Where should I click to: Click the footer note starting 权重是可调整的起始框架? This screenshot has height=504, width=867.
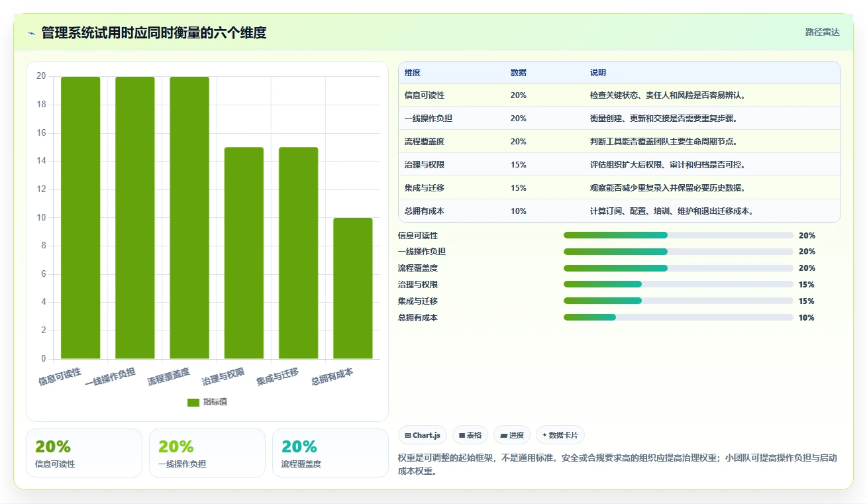(618, 465)
